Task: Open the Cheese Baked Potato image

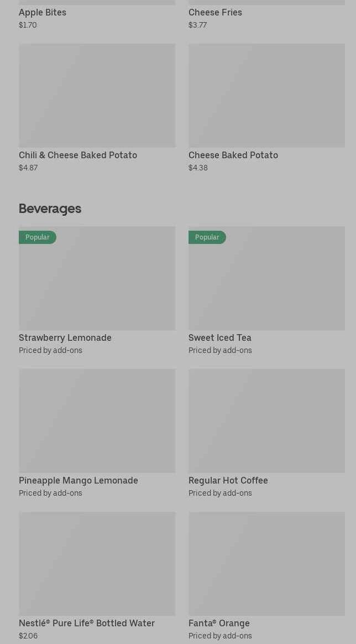Action: pos(266,95)
